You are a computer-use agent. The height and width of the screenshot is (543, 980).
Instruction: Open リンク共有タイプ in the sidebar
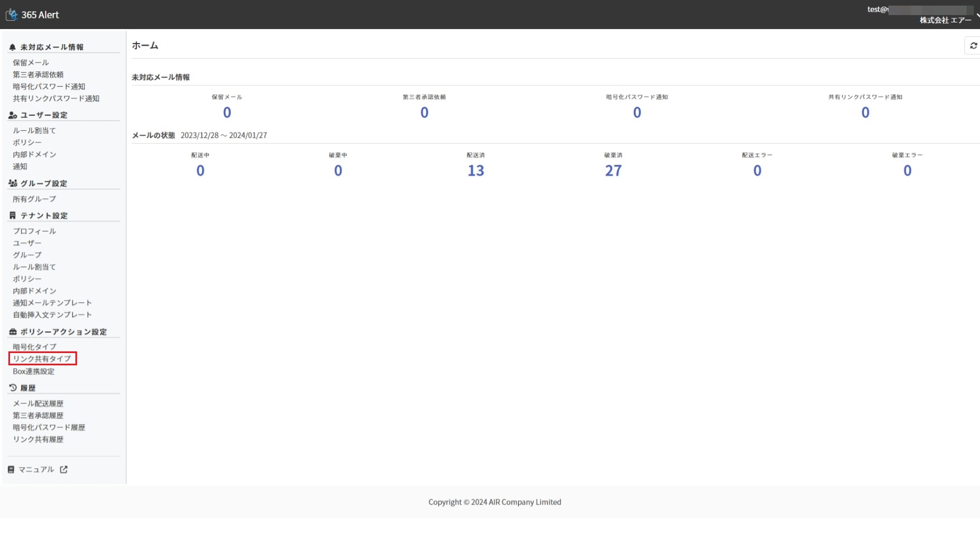42,359
